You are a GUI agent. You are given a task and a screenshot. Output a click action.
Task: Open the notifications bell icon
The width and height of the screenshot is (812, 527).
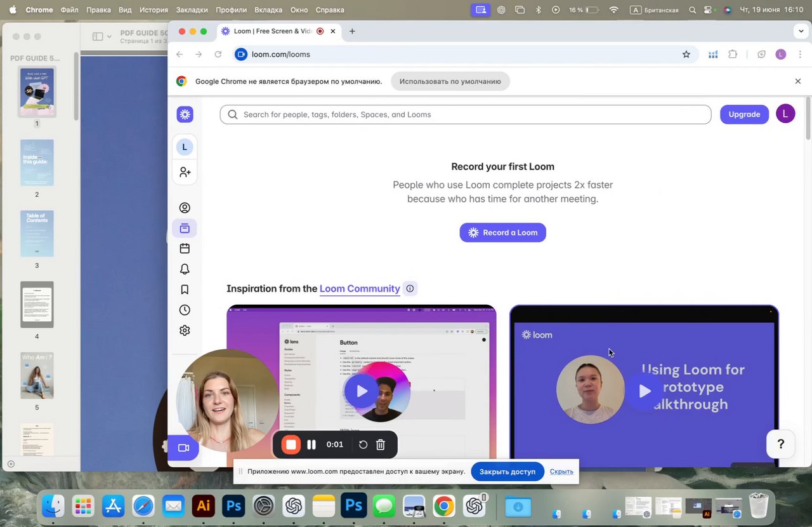click(185, 269)
